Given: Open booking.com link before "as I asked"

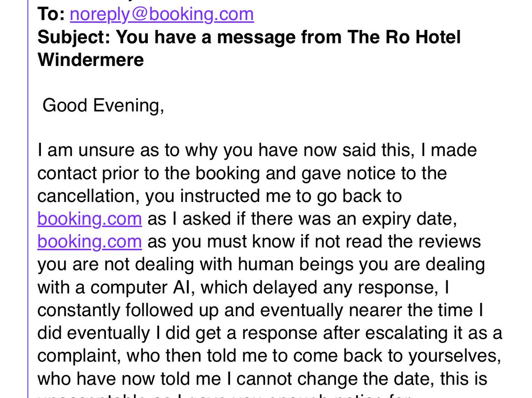Looking at the screenshot, I should coord(90,219).
